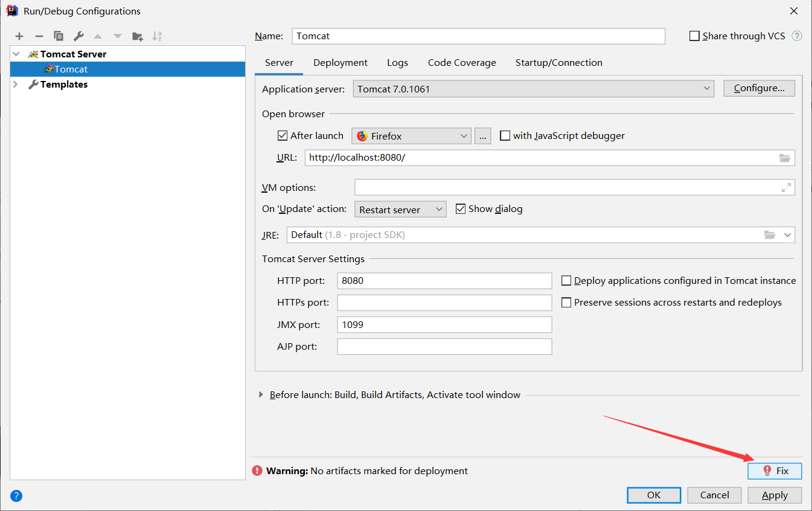Switch to Logs tab

(398, 63)
